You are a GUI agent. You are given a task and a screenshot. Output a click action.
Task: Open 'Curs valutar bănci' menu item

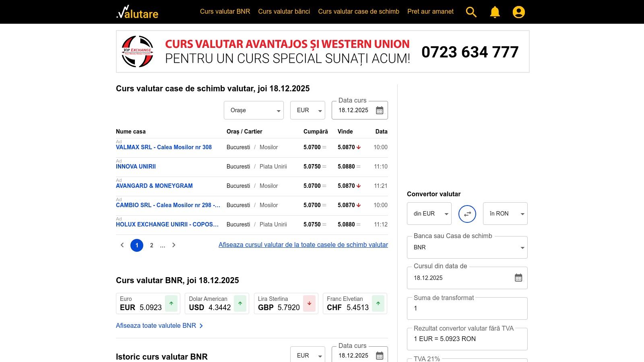click(284, 12)
